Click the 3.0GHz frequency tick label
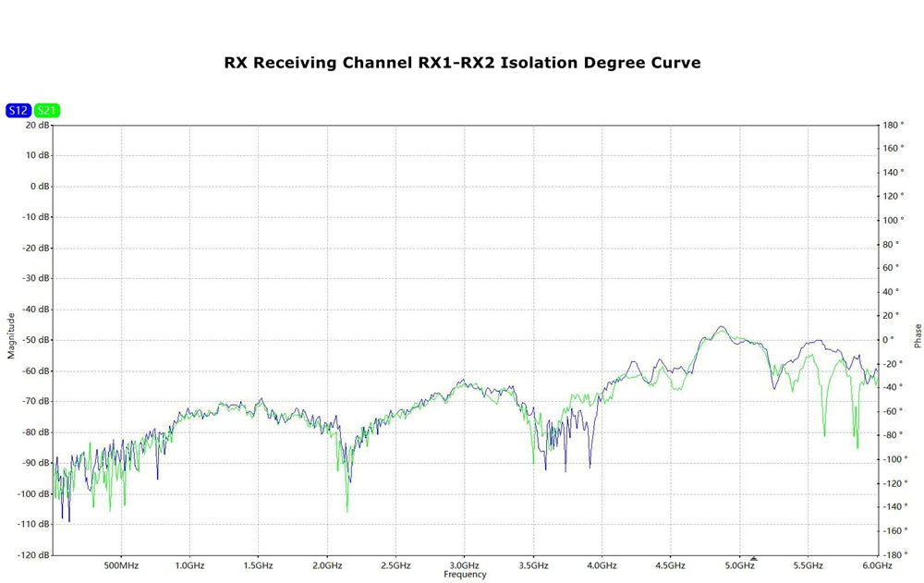Image resolution: width=924 pixels, height=583 pixels. 464,565
